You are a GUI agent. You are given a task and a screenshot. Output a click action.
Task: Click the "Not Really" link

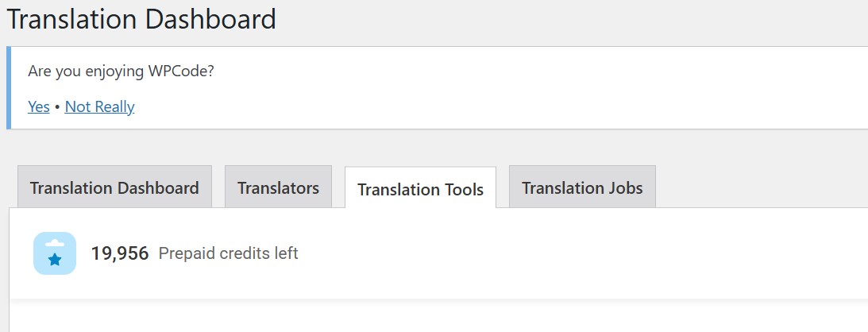[99, 106]
